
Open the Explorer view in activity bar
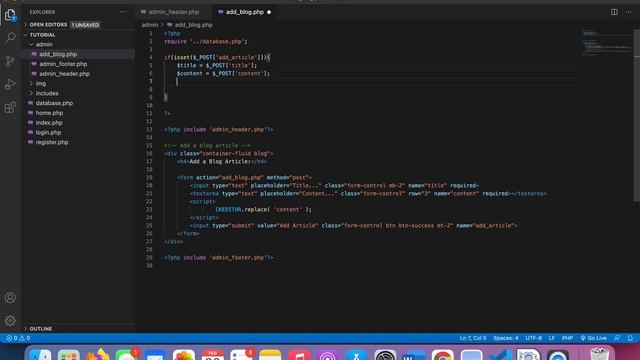click(10, 16)
